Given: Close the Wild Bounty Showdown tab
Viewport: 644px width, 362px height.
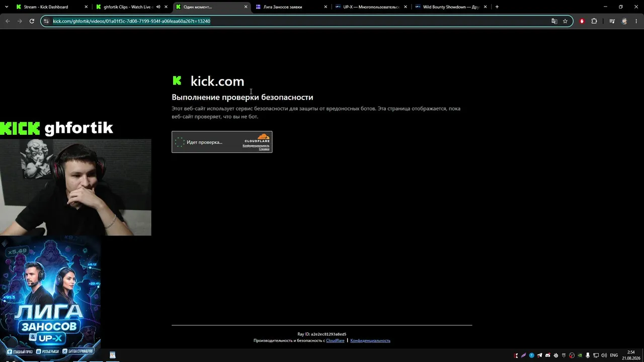Looking at the screenshot, I should click(486, 7).
